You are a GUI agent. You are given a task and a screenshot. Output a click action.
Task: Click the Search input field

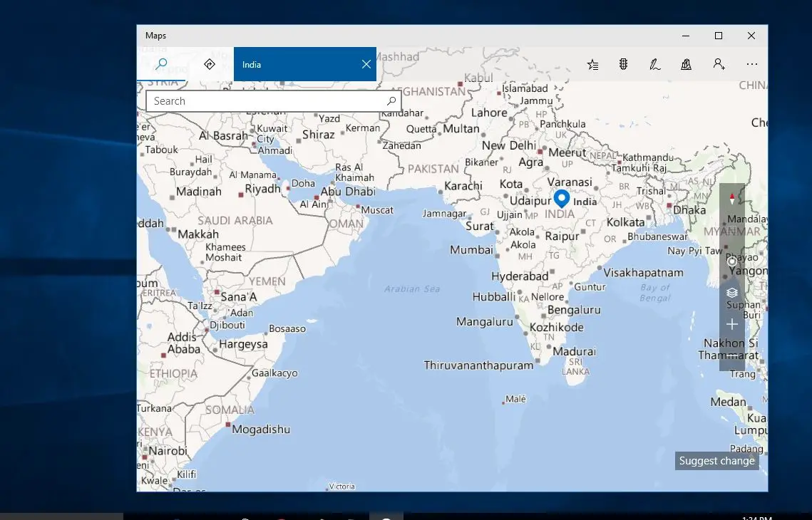[x=266, y=101]
